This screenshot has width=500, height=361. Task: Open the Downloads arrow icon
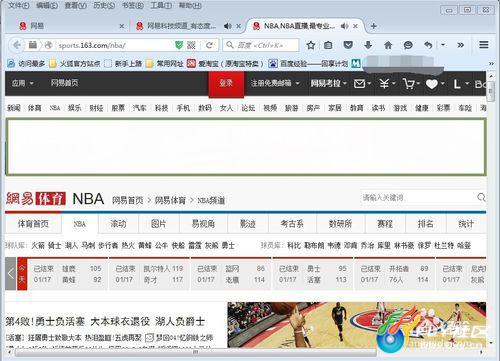(368, 45)
